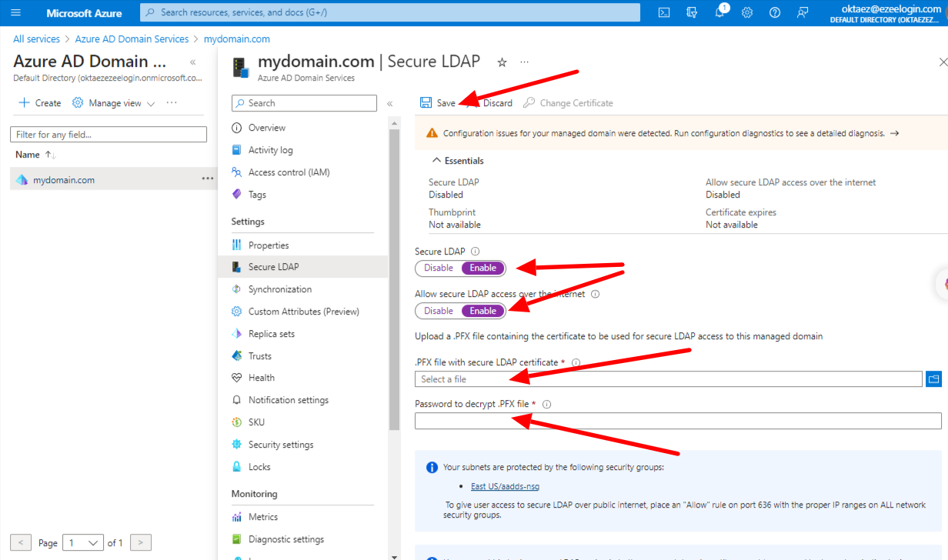
Task: Disable secure LDAP access over the internet
Action: point(439,311)
